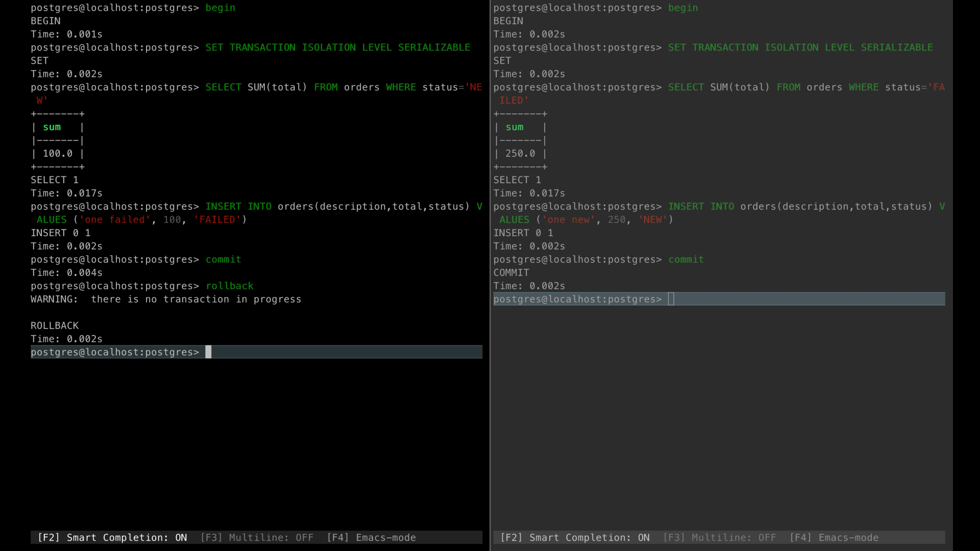
Task: Click the WARNING no transaction message
Action: pyautogui.click(x=166, y=299)
